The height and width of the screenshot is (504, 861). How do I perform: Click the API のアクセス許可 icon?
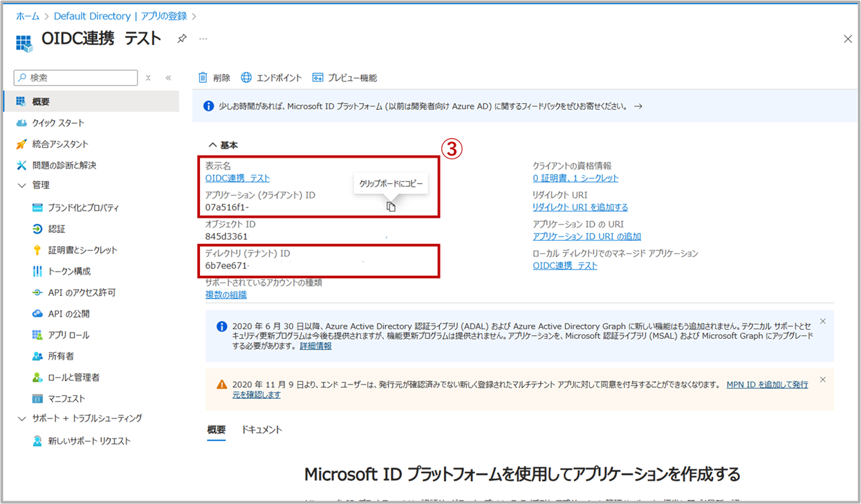[37, 292]
